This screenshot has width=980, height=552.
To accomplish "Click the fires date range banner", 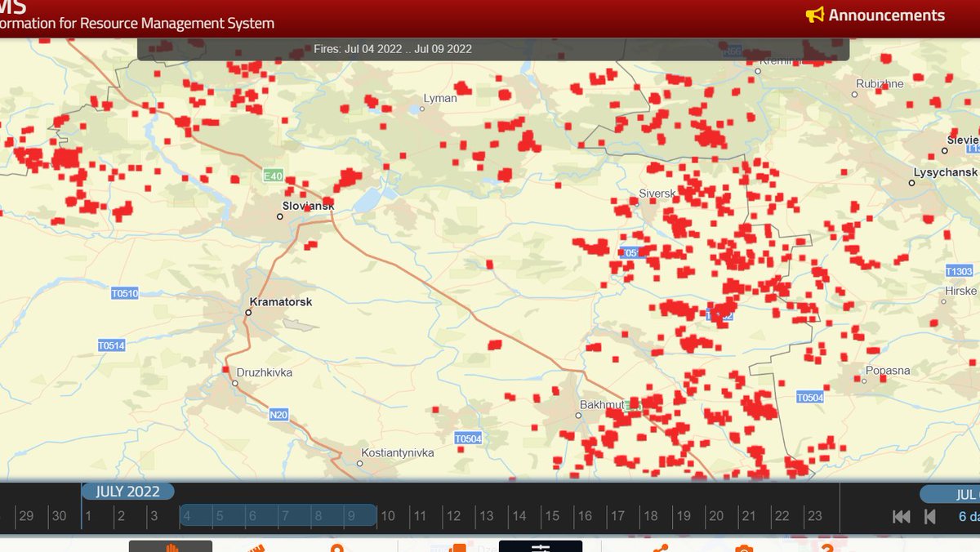I will (x=493, y=49).
